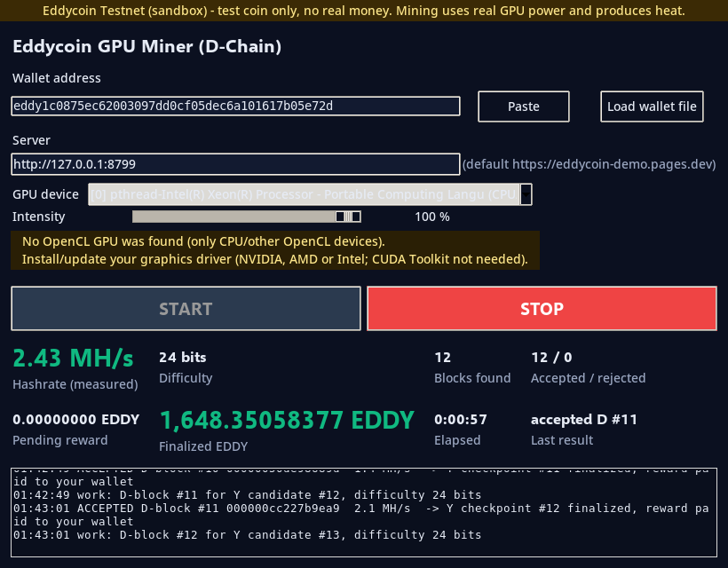The image size is (728, 568).
Task: Click the Wallet address label
Action: [57, 78]
